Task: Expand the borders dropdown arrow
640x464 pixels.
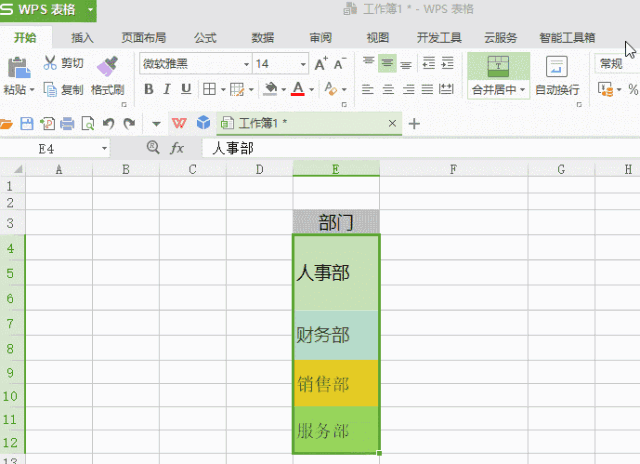Action: 223,89
